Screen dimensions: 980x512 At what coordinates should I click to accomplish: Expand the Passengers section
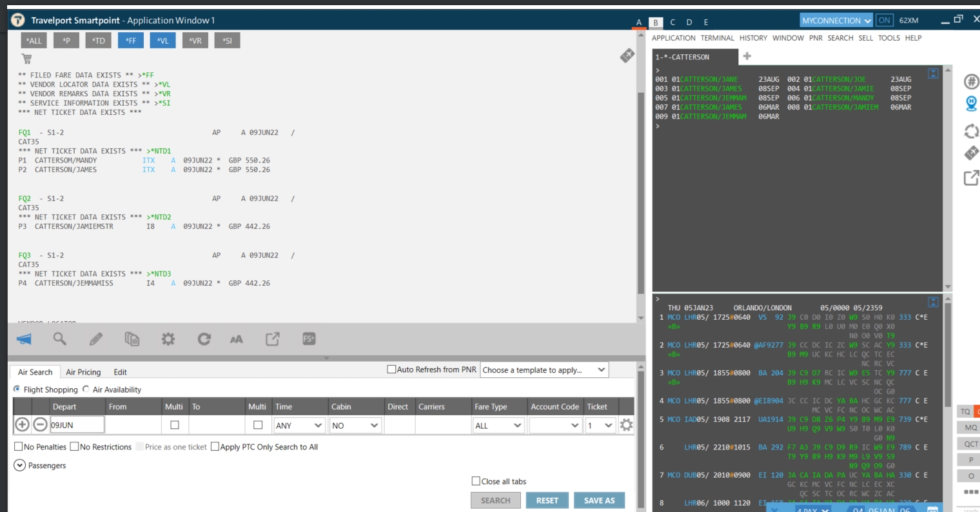(x=19, y=465)
